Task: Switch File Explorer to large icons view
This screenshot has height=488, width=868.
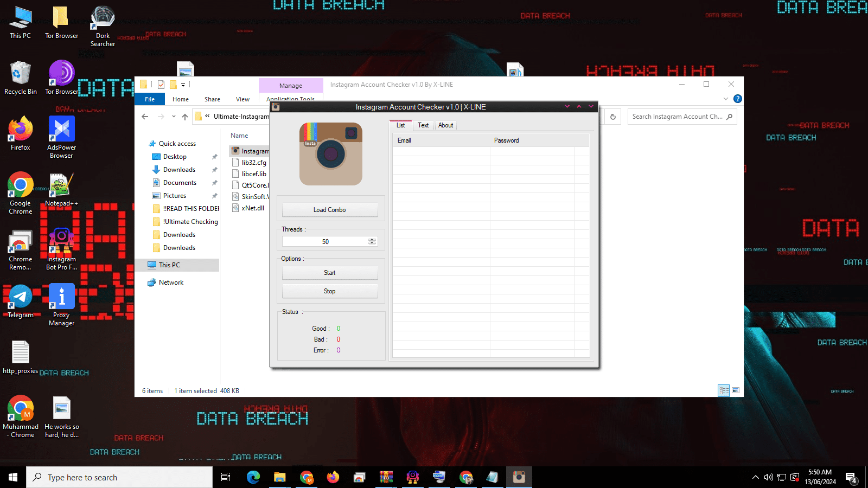Action: [x=736, y=390]
